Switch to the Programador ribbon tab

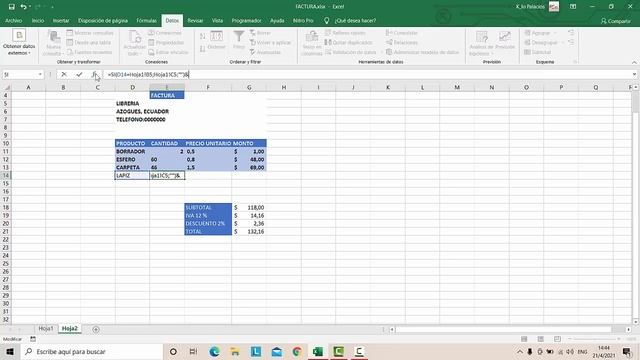247,20
